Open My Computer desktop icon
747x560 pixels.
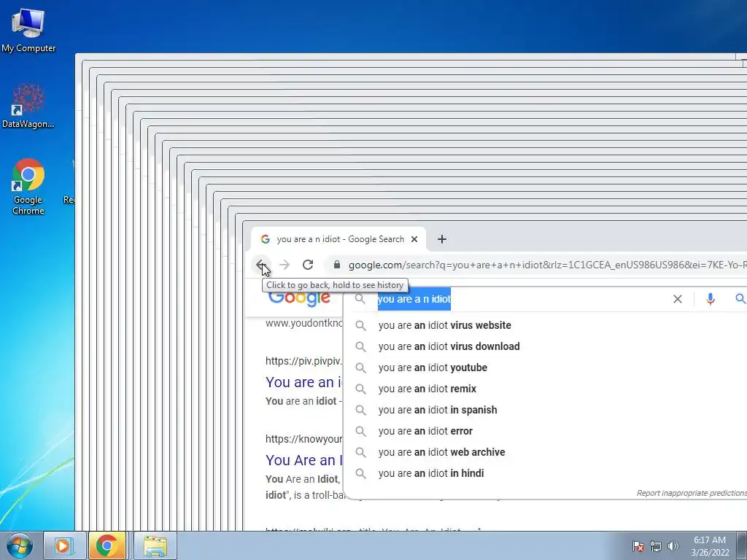coord(28,30)
